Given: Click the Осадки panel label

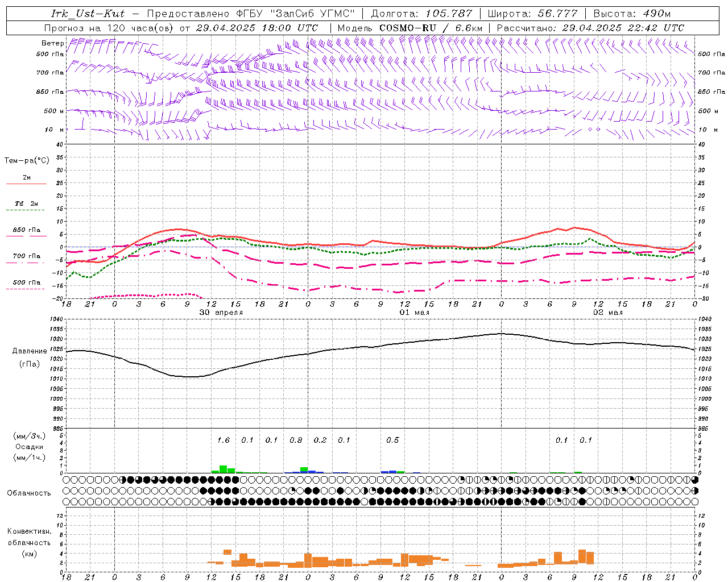Looking at the screenshot, I should (29, 447).
